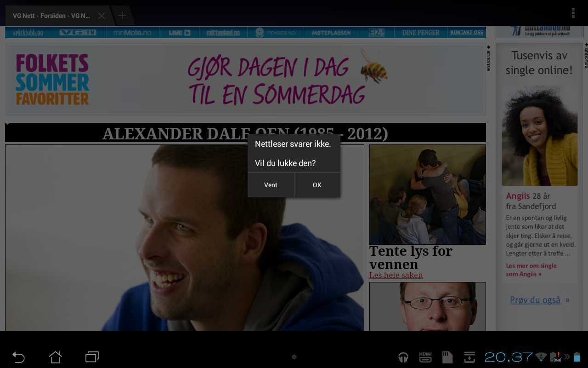Screen dimensions: 588x368
Task: Tap the SD card status icon
Action: (447, 357)
